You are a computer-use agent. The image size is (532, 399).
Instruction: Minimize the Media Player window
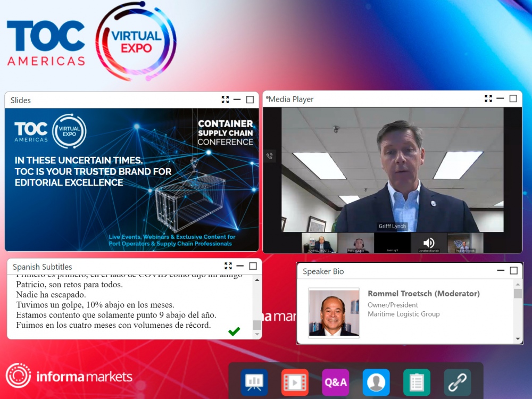(501, 99)
